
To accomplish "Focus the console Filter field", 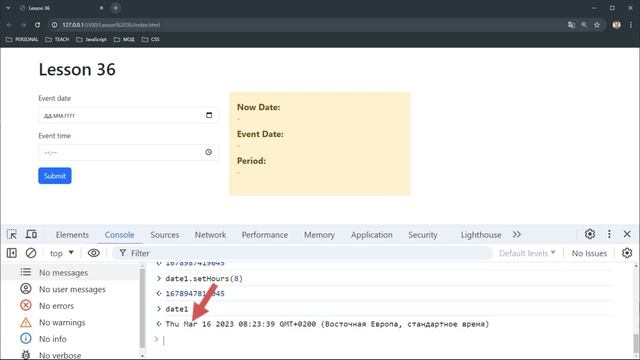I will [302, 253].
